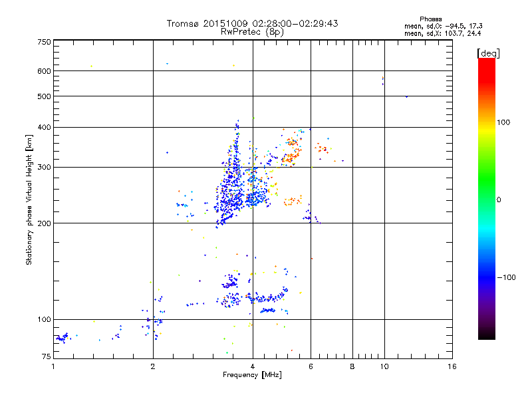Click the 'Phases' header text
Image resolution: width=532 pixels, height=399 pixels.
pos(430,19)
